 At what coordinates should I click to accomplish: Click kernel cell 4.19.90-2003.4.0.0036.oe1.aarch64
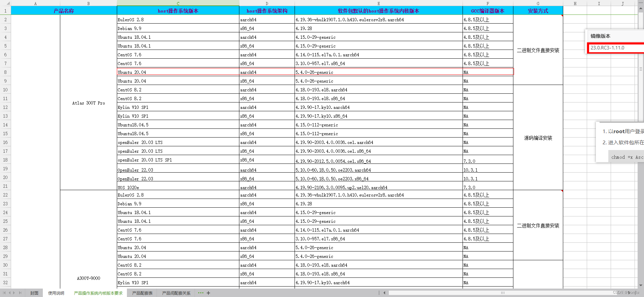click(x=379, y=142)
